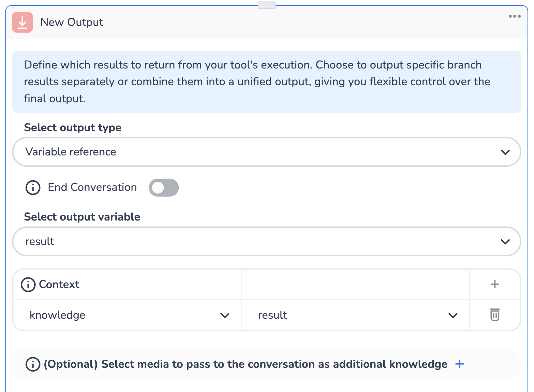Click the pink New Output node icon

click(23, 22)
